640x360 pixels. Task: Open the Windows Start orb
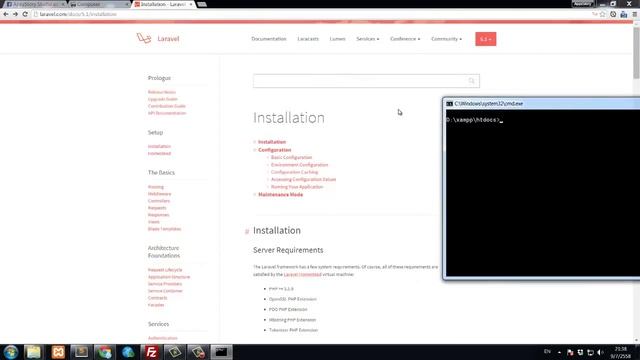click(x=11, y=352)
